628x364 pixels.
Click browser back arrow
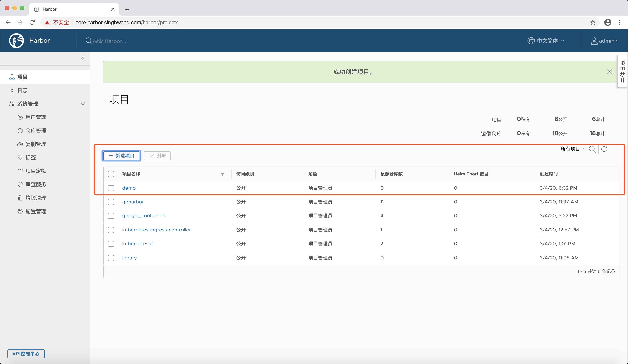coord(8,22)
